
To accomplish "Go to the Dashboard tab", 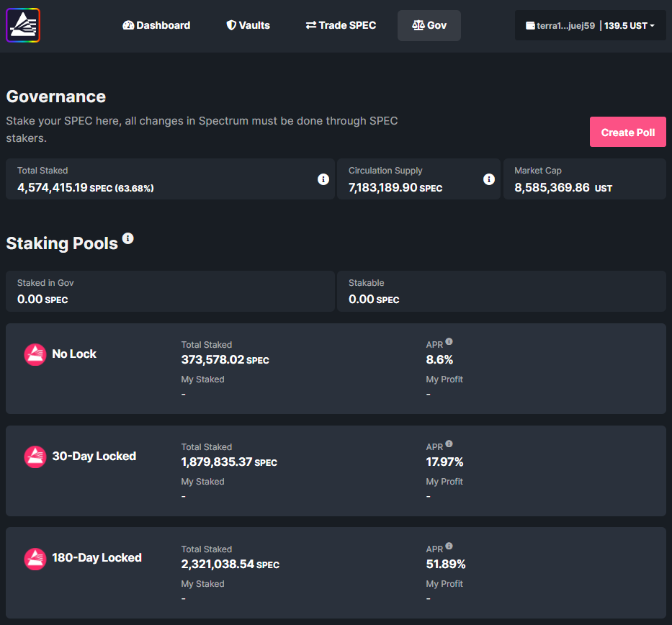I will coord(156,25).
